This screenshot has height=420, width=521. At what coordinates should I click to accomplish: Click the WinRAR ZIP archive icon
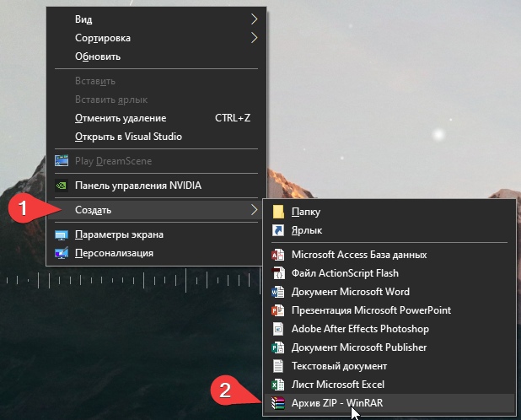click(278, 403)
